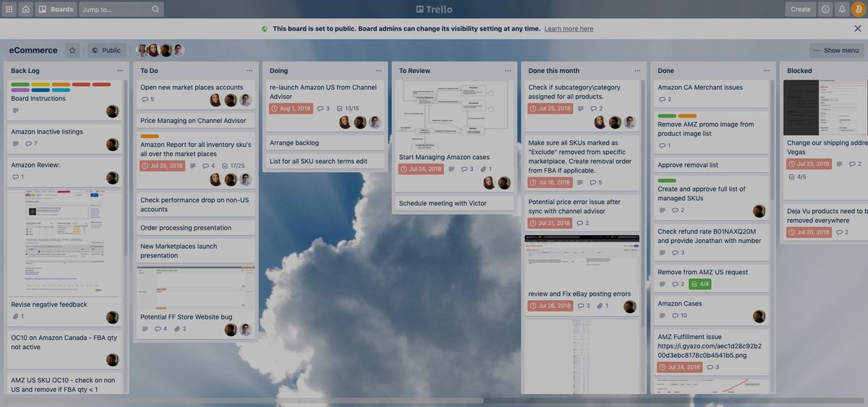Click the Jump to search field
868x407 pixels.
(121, 9)
